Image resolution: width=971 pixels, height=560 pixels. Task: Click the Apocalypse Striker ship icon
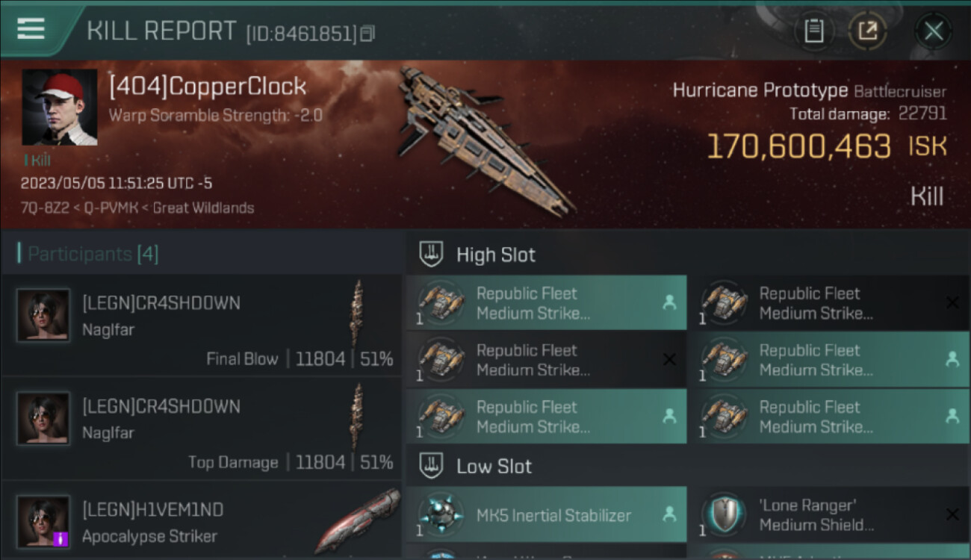358,520
